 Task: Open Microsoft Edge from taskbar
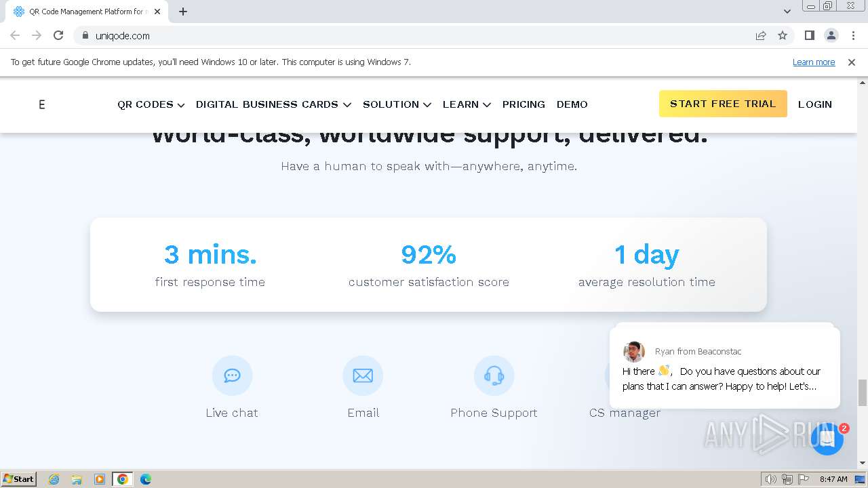pos(146,479)
